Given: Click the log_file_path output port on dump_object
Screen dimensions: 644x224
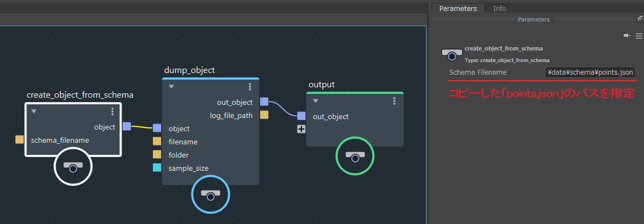Looking at the screenshot, I should point(264,115).
